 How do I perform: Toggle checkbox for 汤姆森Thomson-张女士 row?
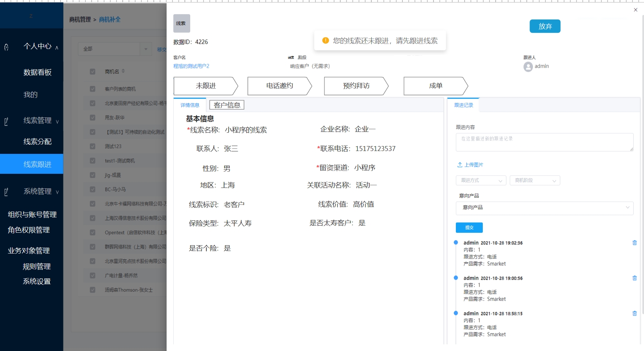coord(92,290)
